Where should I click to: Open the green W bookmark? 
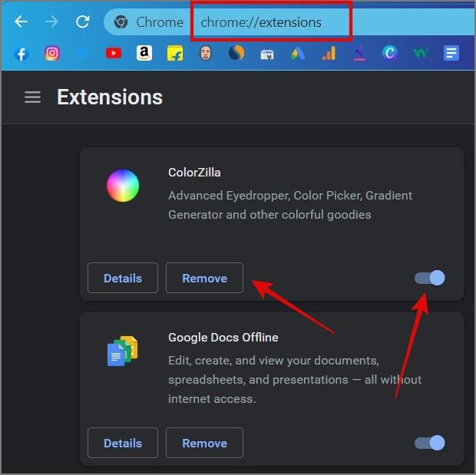(421, 54)
